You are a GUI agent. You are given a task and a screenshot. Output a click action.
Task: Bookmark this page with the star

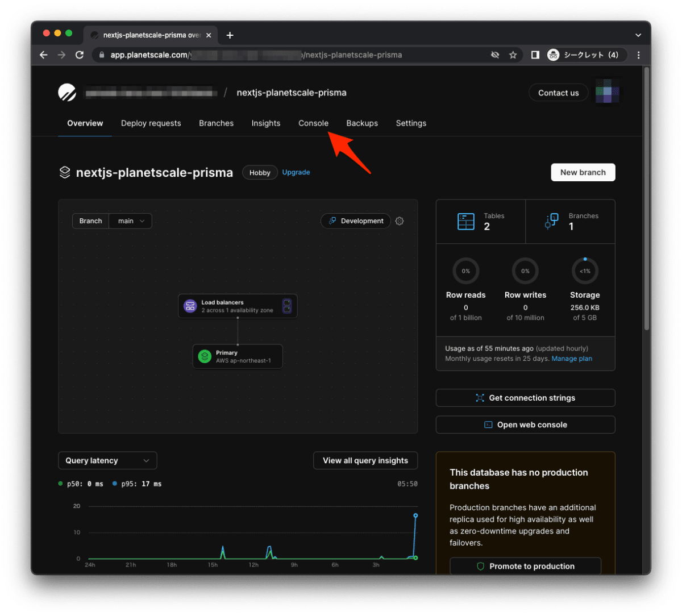(513, 55)
